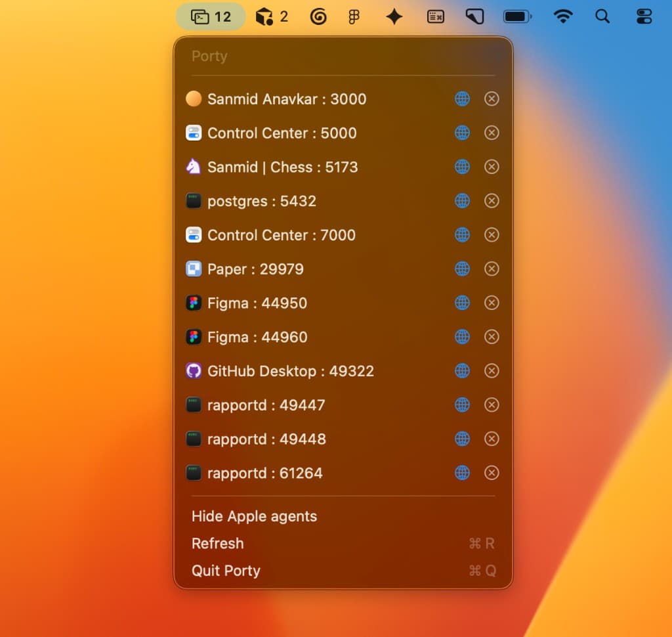This screenshot has width=672, height=637.
Task: Select the postgres : 5432 row label
Action: tap(262, 201)
